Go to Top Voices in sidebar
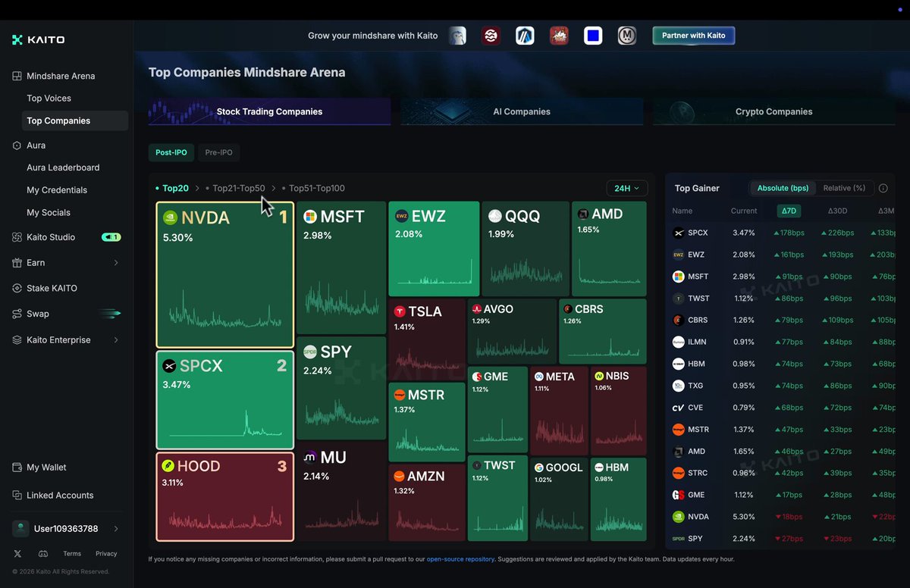The height and width of the screenshot is (588, 910). pos(49,99)
